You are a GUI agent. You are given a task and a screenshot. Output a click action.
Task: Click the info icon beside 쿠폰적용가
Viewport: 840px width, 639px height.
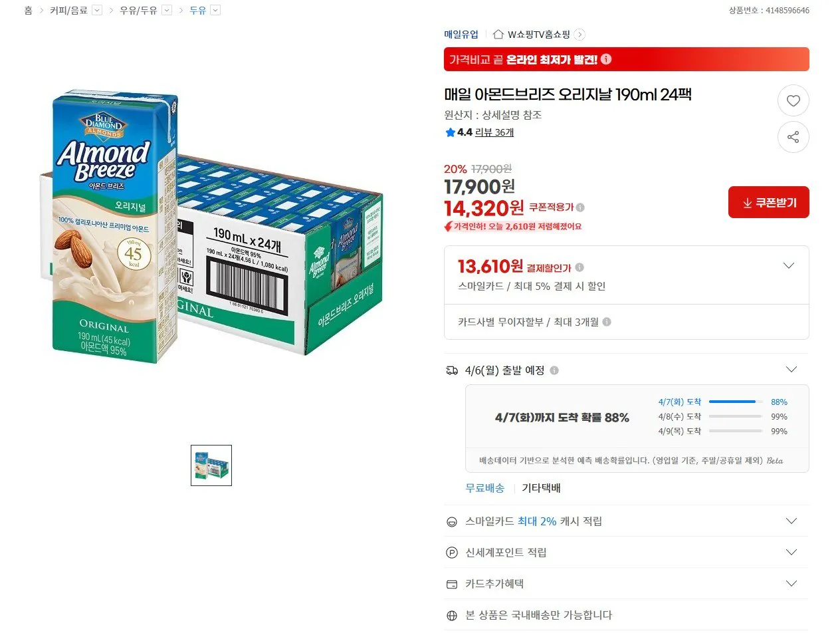pyautogui.click(x=579, y=207)
